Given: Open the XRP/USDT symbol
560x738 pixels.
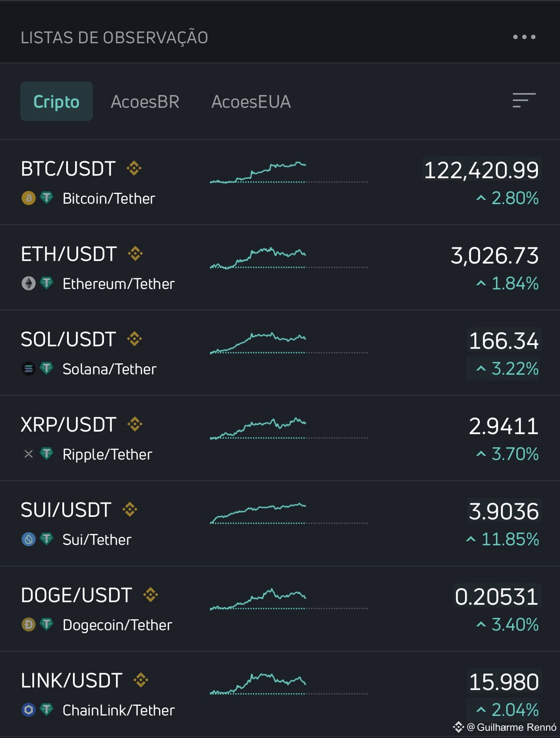Looking at the screenshot, I should pos(69,425).
